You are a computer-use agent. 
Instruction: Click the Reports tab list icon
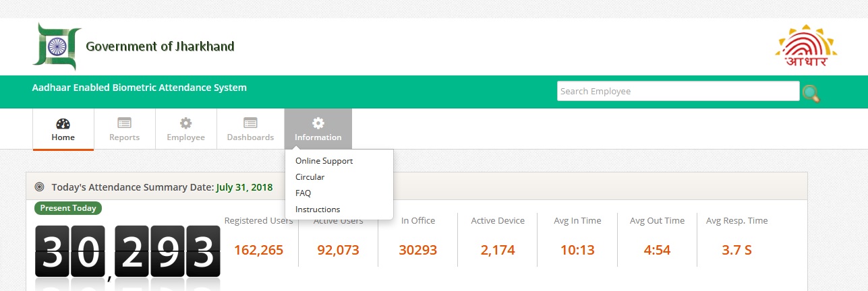tap(124, 123)
